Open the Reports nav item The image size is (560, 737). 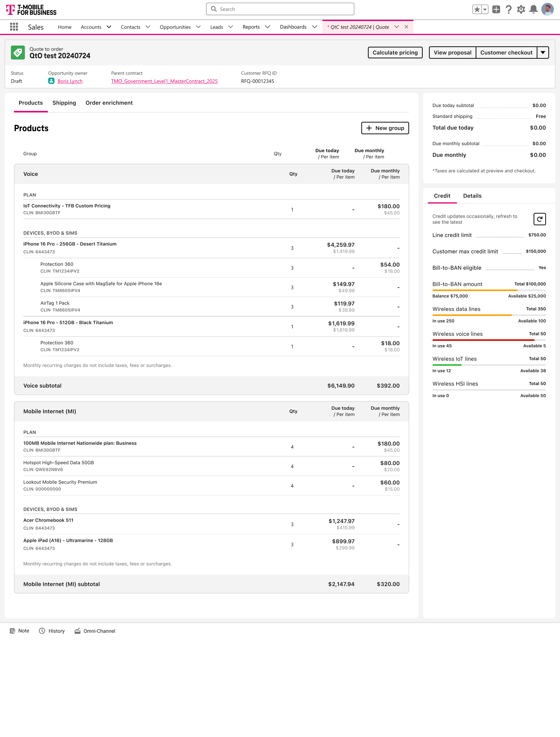click(x=251, y=27)
